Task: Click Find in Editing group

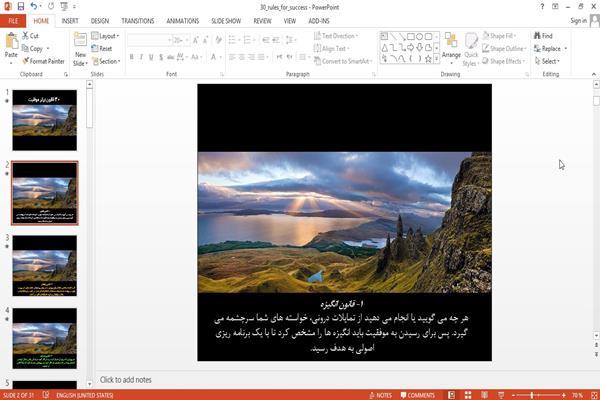Action: coord(543,36)
